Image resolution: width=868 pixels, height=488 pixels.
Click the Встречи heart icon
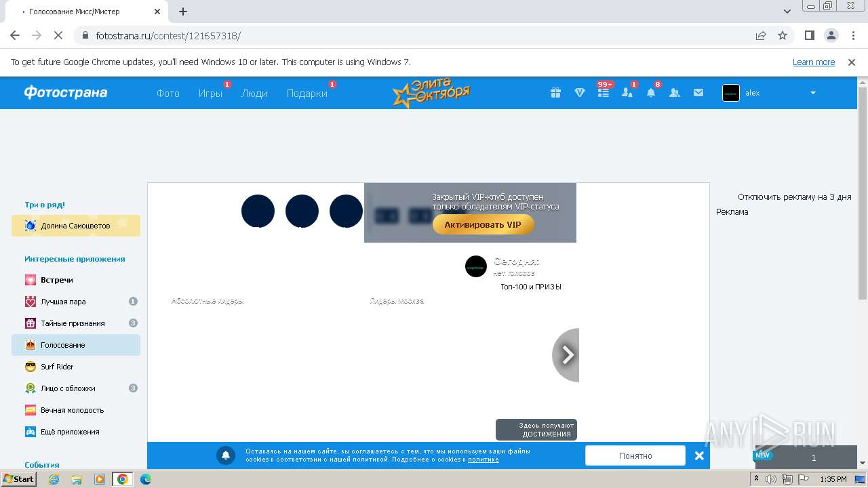[31, 280]
